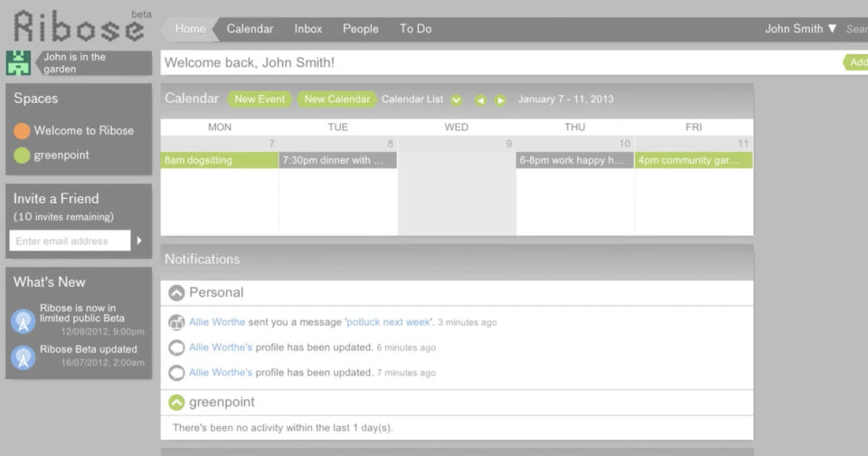This screenshot has width=868, height=456.
Task: Open the To Do tab
Action: pyautogui.click(x=416, y=29)
